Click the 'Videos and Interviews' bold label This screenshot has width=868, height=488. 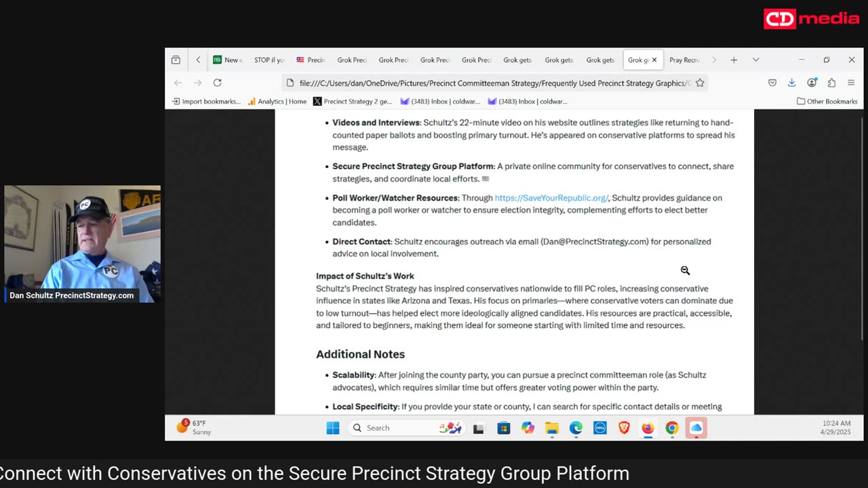pyautogui.click(x=376, y=123)
